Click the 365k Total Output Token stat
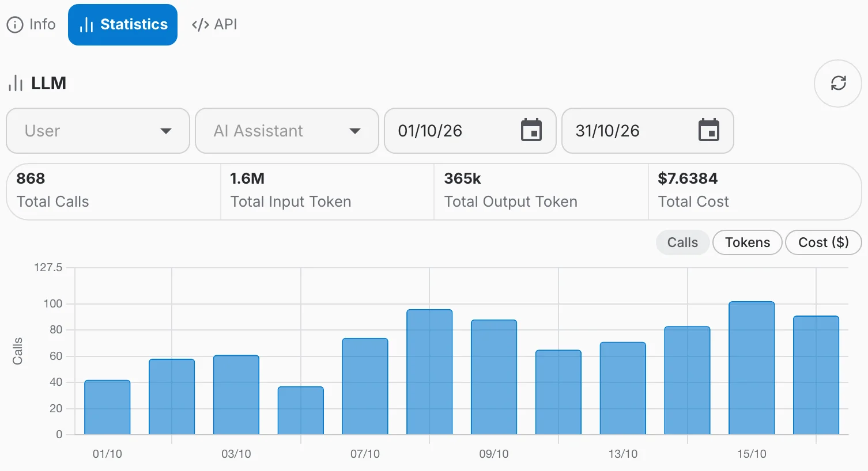Viewport: 868px width, 471px height. coord(541,192)
